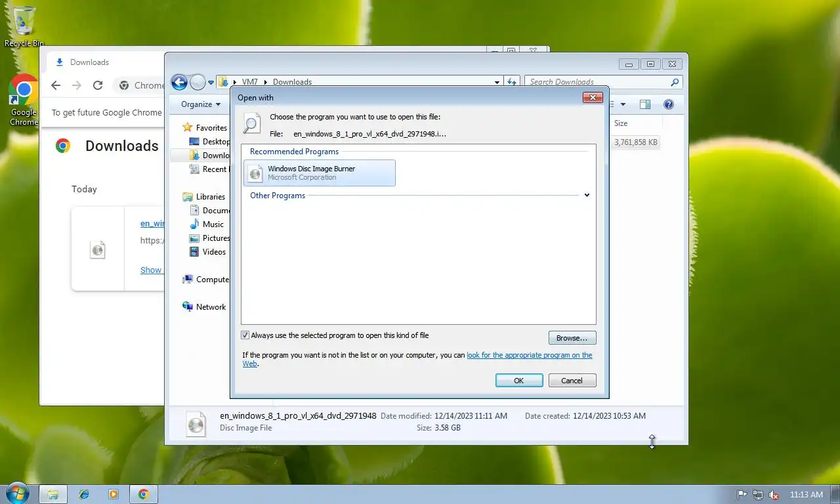Click Explorer back navigation arrow
The height and width of the screenshot is (504, 840).
[x=179, y=82]
